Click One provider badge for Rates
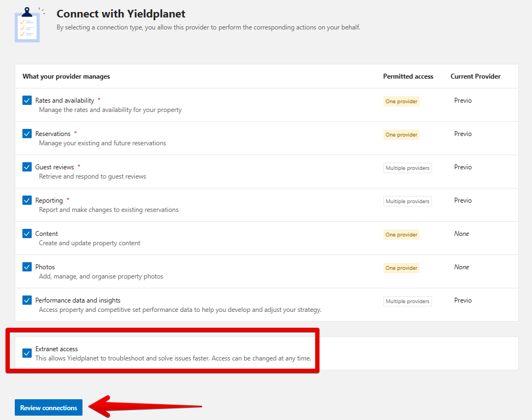532x420 pixels. click(401, 102)
